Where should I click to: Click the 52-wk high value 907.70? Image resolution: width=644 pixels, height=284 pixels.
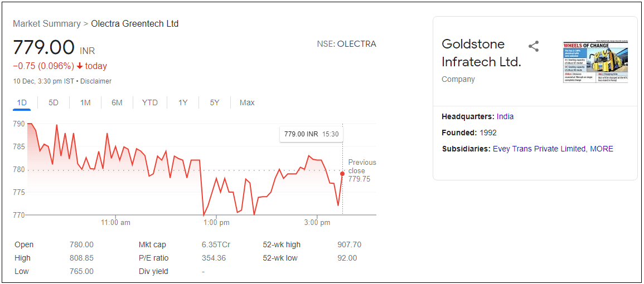[349, 245]
